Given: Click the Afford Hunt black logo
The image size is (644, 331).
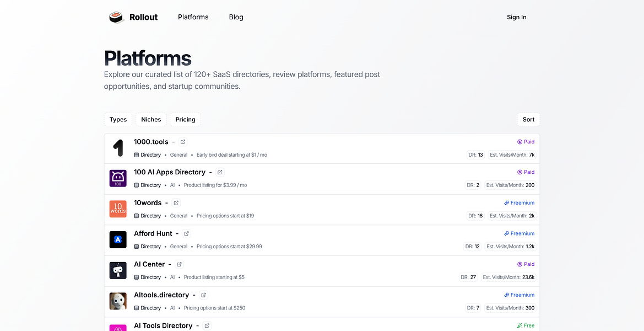Looking at the screenshot, I should (118, 240).
